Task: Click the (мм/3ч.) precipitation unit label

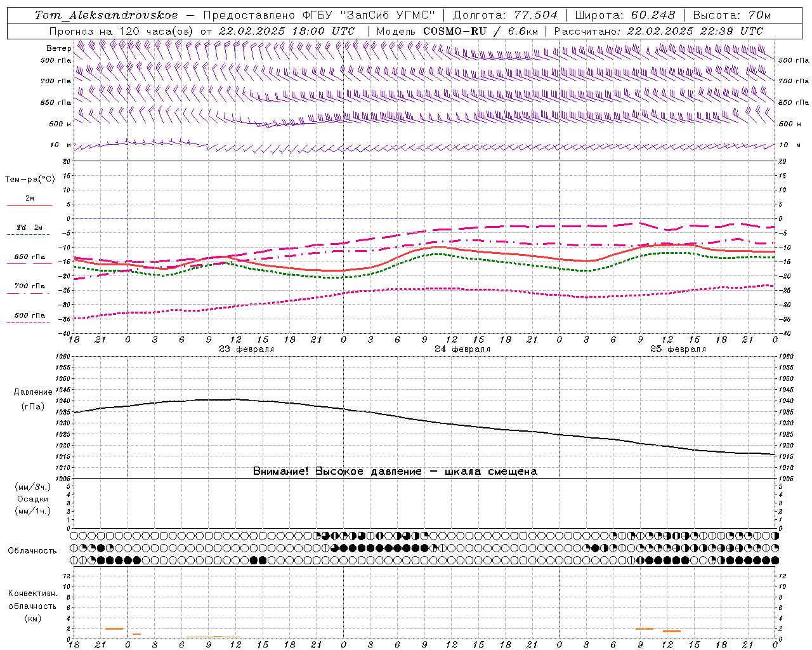Action: pos(32,487)
